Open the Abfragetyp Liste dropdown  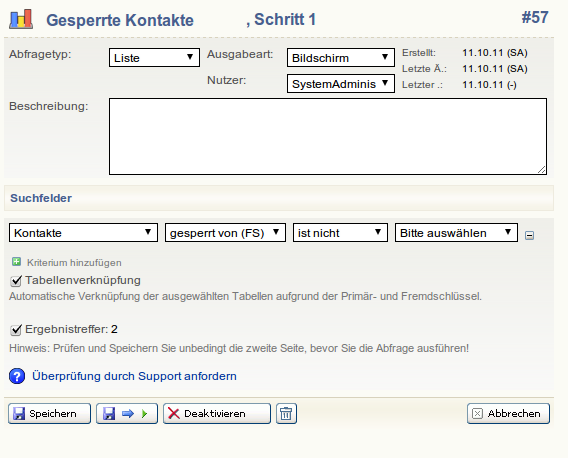pyautogui.click(x=154, y=58)
